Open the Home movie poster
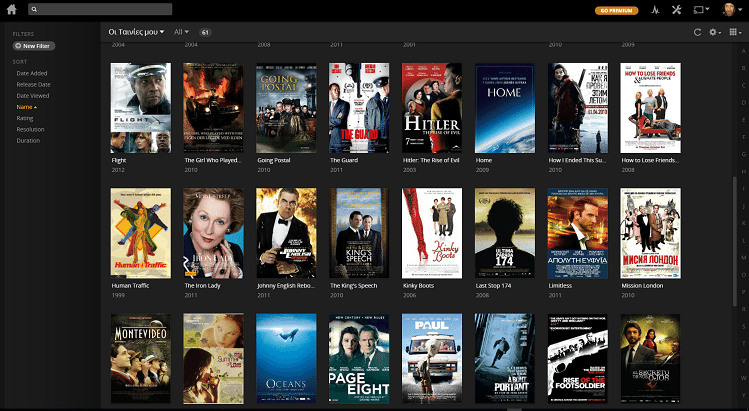The width and height of the screenshot is (749, 411). [504, 108]
